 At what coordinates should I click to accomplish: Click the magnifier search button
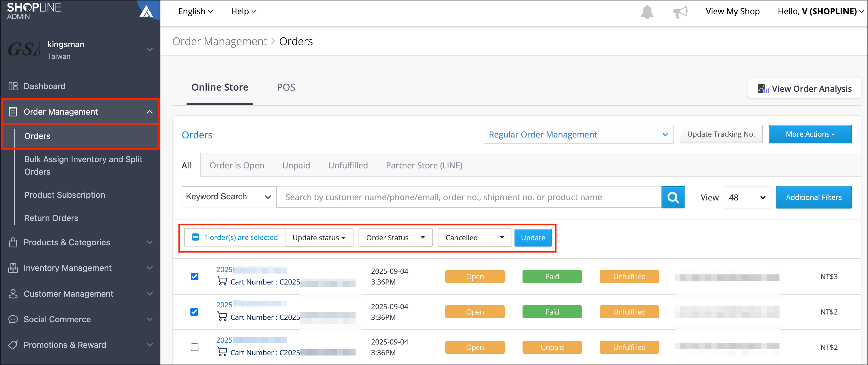[x=673, y=197]
